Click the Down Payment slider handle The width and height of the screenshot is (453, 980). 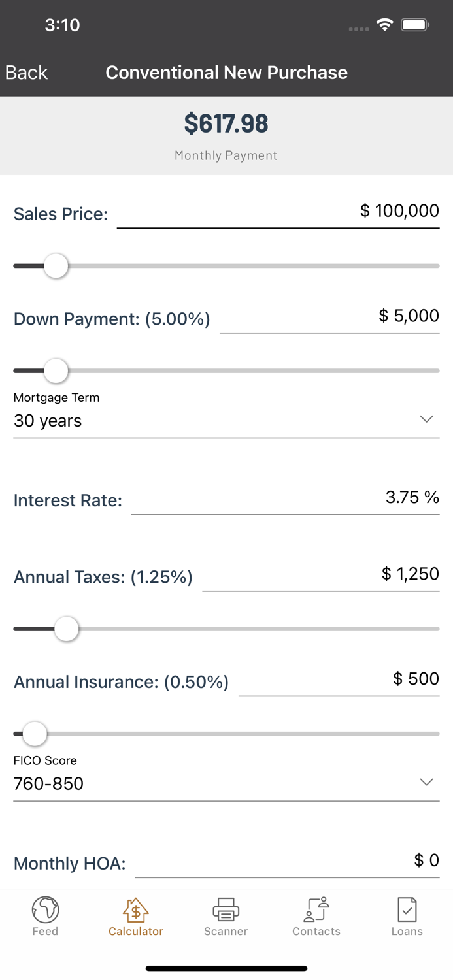click(x=56, y=370)
